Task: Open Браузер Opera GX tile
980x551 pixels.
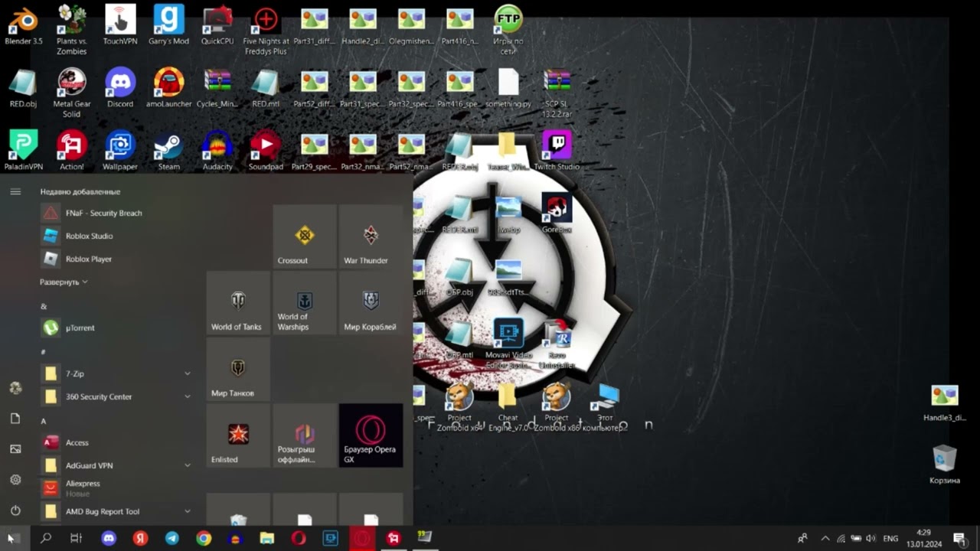Action: pos(371,435)
